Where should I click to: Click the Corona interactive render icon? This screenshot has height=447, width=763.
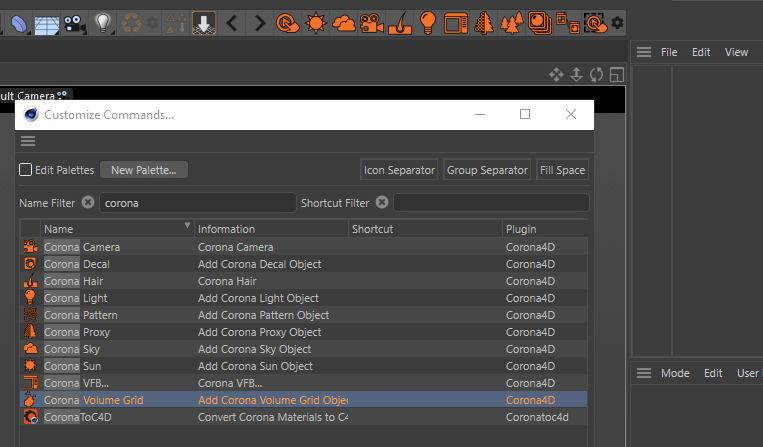tap(288, 23)
